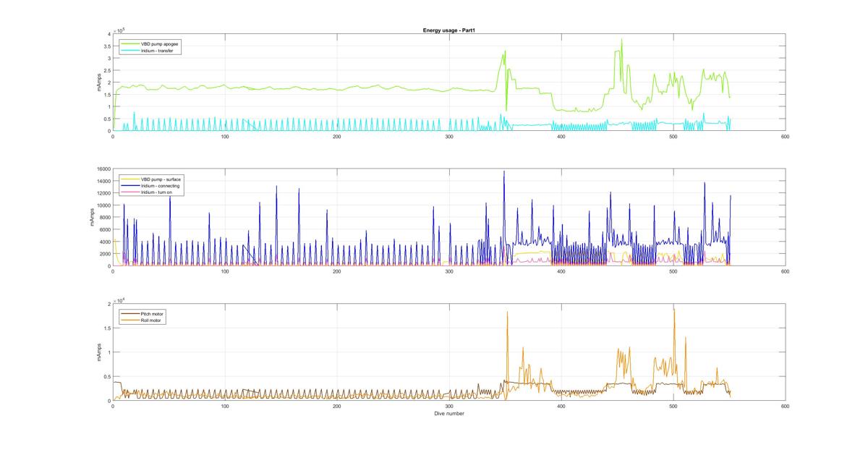This screenshot has height=450, width=868.
Task: Click the '2.5' y-axis tick label
Action: pos(106,70)
